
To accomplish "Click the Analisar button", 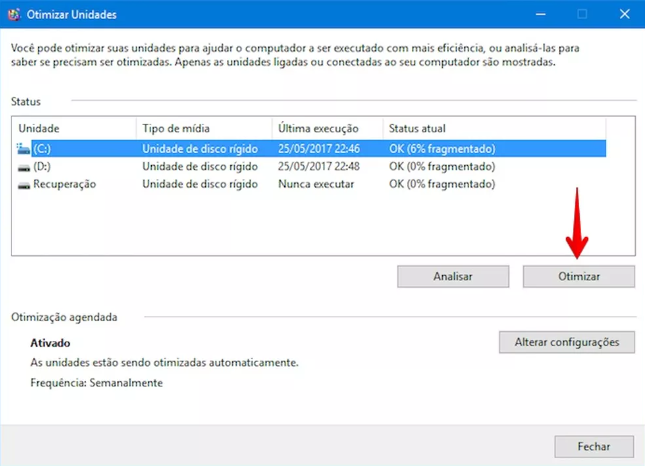I will [x=453, y=276].
